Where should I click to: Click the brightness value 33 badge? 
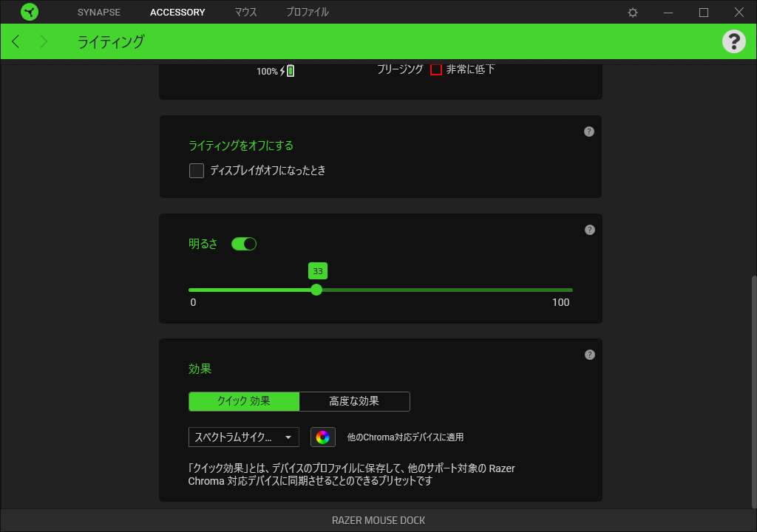click(x=318, y=271)
